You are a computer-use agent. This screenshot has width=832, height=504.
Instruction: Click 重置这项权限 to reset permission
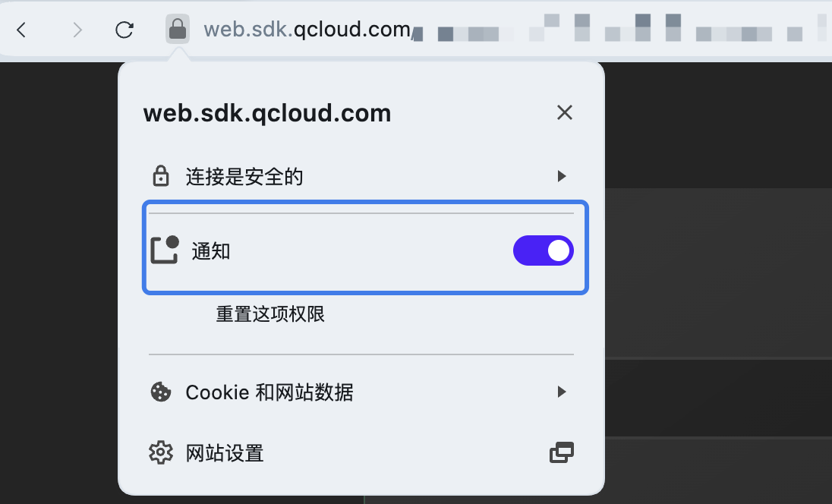point(270,313)
